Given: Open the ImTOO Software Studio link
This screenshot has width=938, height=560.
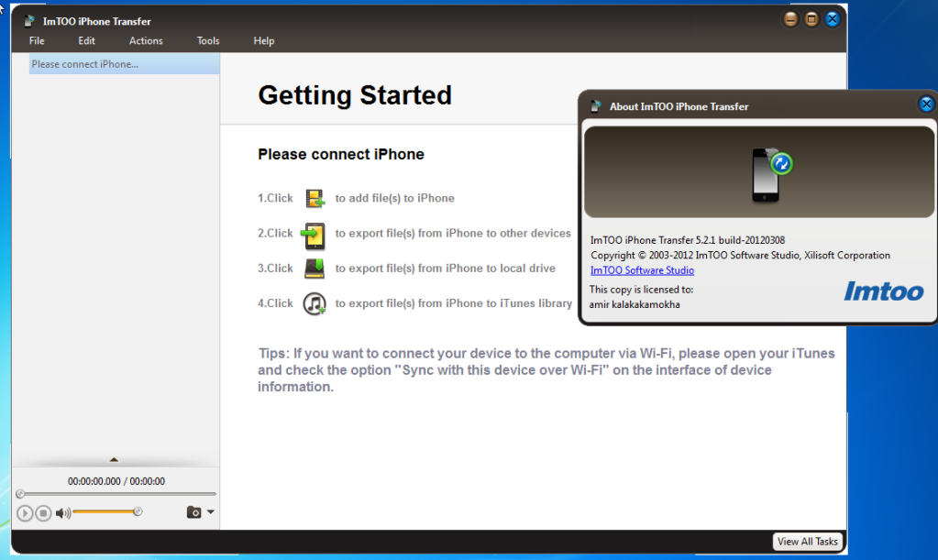Looking at the screenshot, I should [x=642, y=270].
